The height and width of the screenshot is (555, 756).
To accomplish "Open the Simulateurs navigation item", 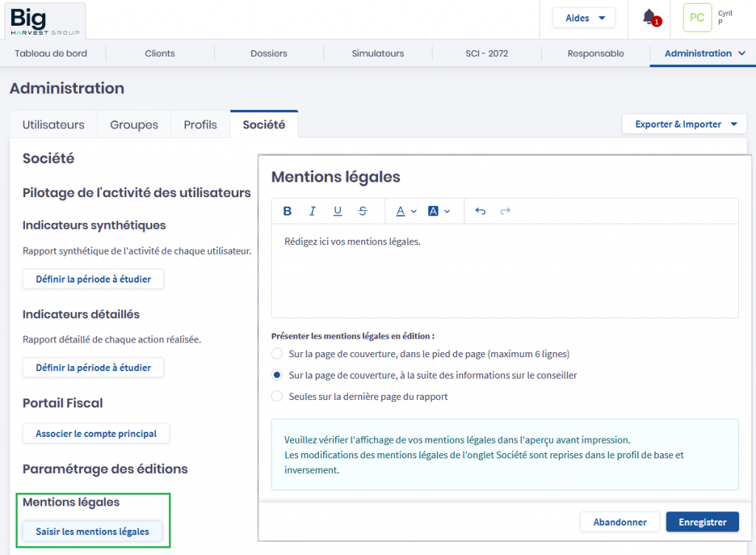I will click(x=378, y=53).
